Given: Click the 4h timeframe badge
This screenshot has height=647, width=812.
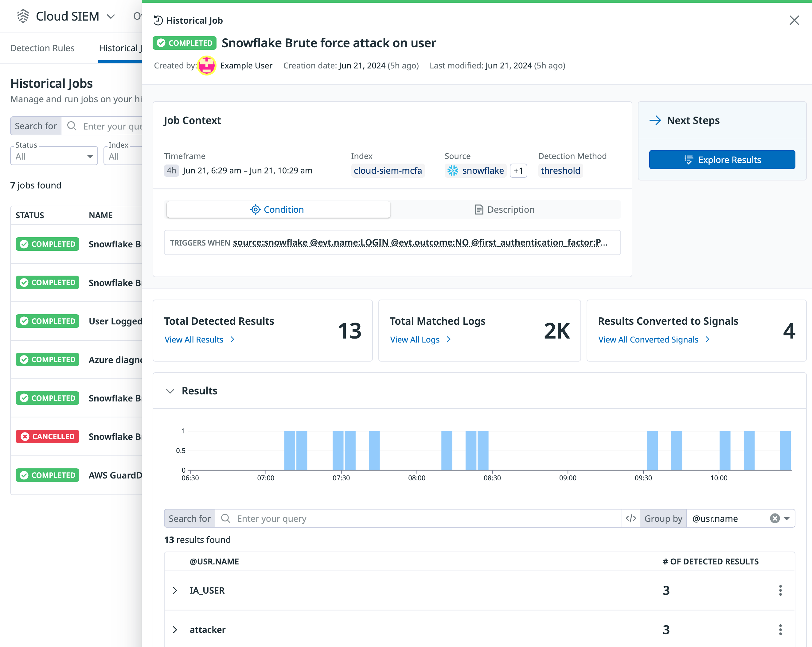Looking at the screenshot, I should click(x=171, y=171).
